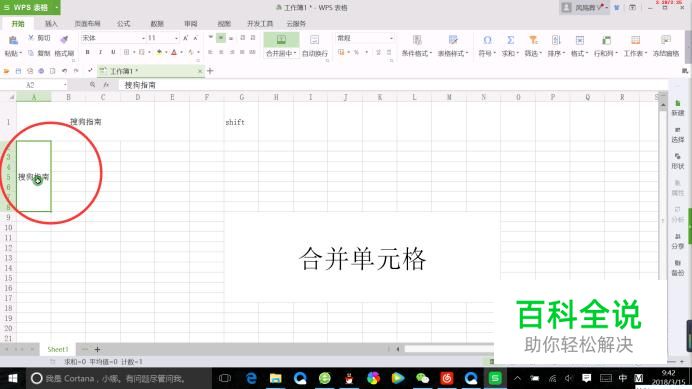This screenshot has width=692, height=389.
Task: Click the Rows and Columns (行和列) icon
Action: pyautogui.click(x=606, y=40)
